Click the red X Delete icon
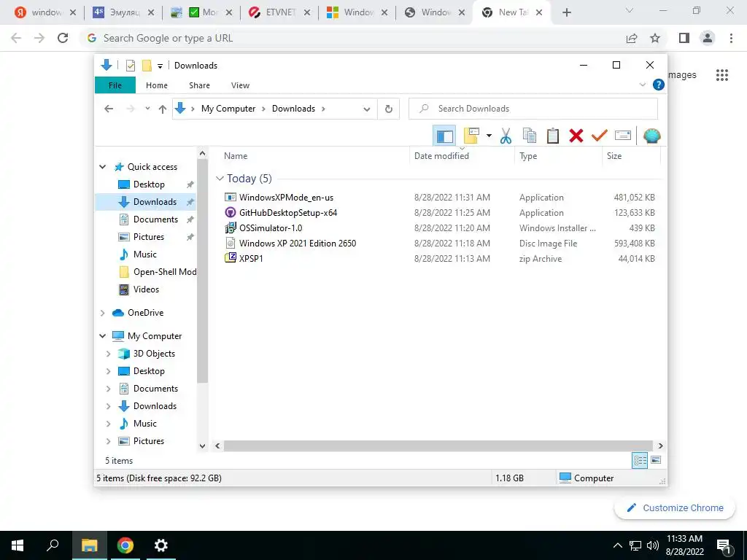 576,136
